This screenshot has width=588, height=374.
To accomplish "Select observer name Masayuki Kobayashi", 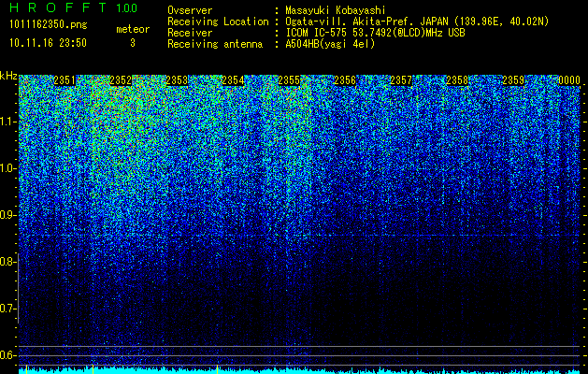I will tap(336, 10).
